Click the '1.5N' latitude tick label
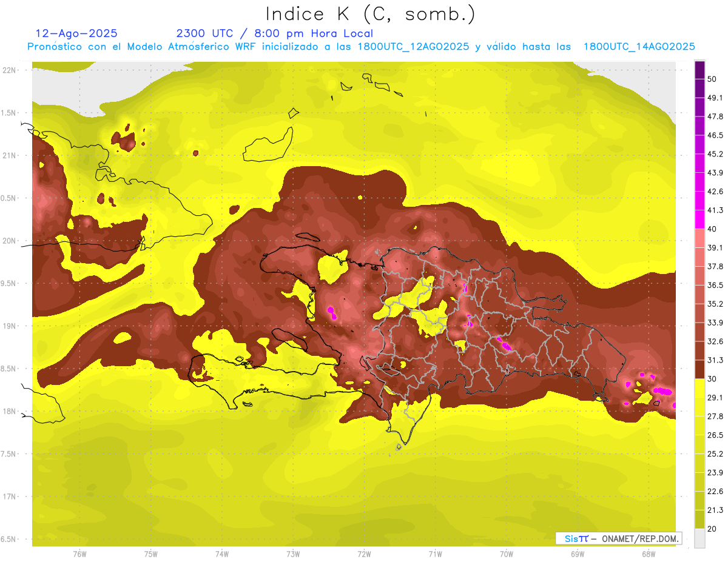The width and height of the screenshot is (728, 562). point(10,113)
